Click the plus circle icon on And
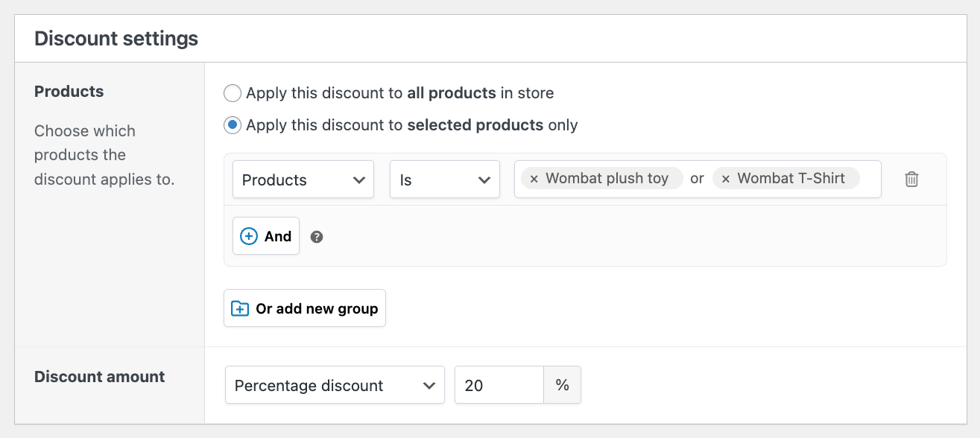Image resolution: width=980 pixels, height=438 pixels. coord(248,236)
